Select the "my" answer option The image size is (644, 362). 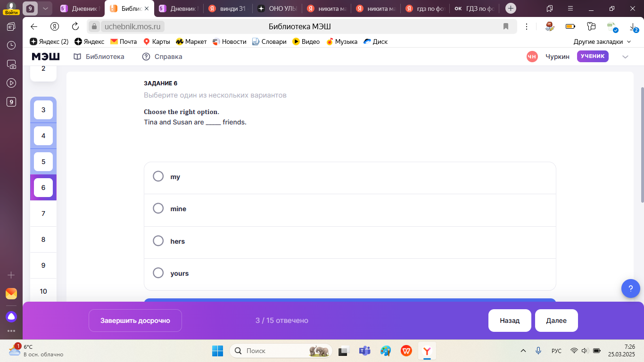tap(158, 176)
